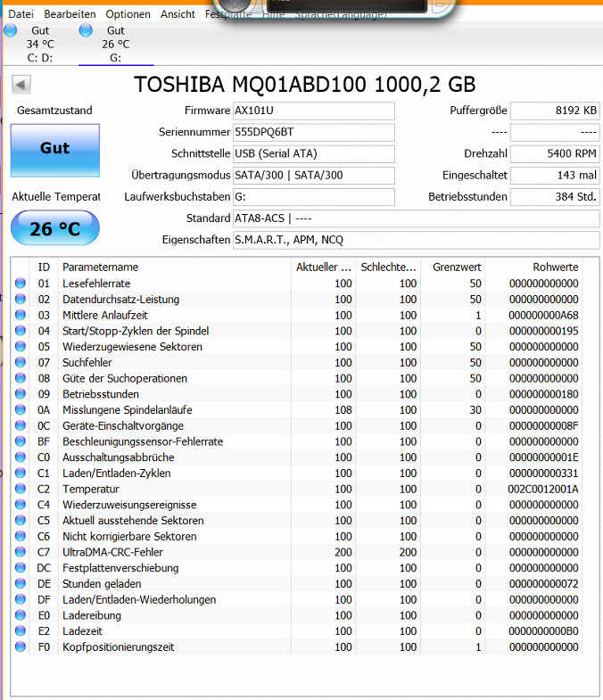The image size is (603, 700).
Task: Go to previous disk with left arrow
Action: click(x=21, y=85)
